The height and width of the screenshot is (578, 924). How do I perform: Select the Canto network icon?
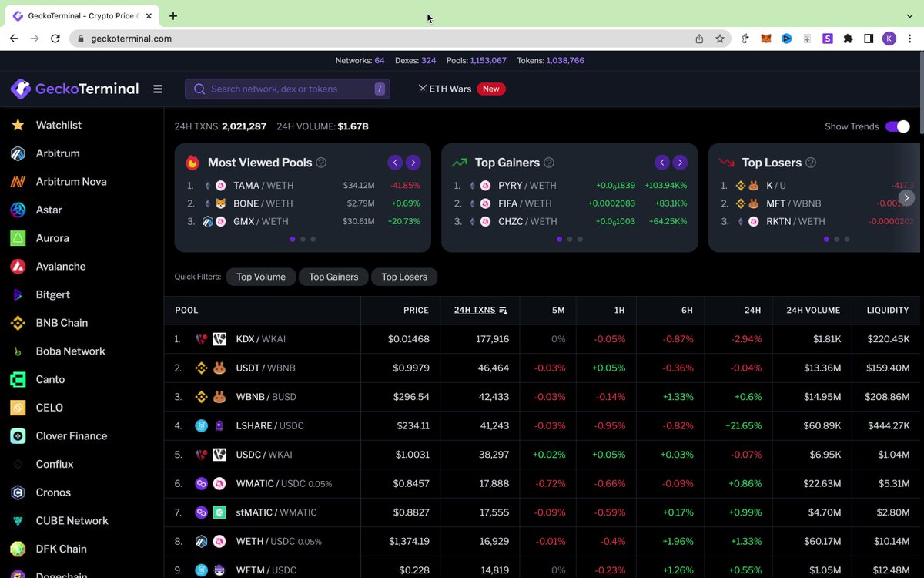click(x=18, y=379)
